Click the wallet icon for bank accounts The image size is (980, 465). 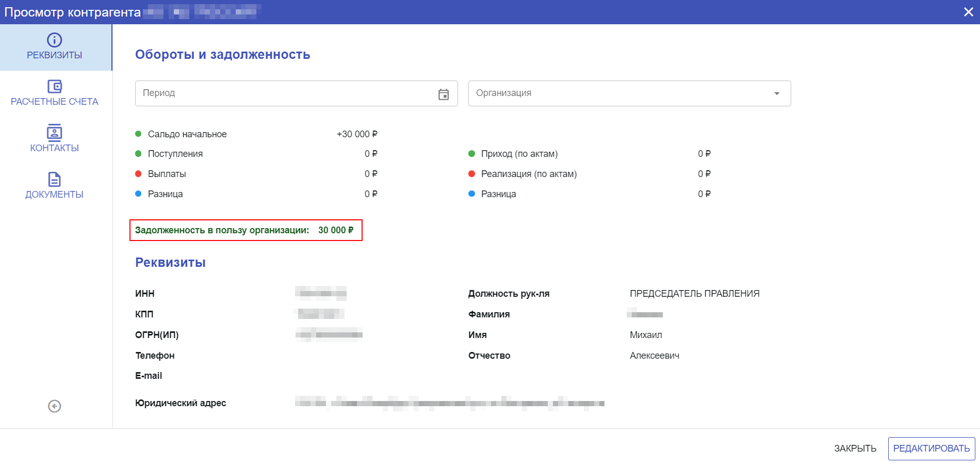point(54,86)
